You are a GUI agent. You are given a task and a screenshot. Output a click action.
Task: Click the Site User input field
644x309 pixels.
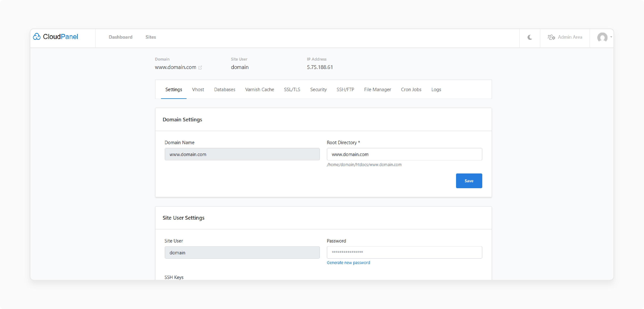[x=242, y=253]
